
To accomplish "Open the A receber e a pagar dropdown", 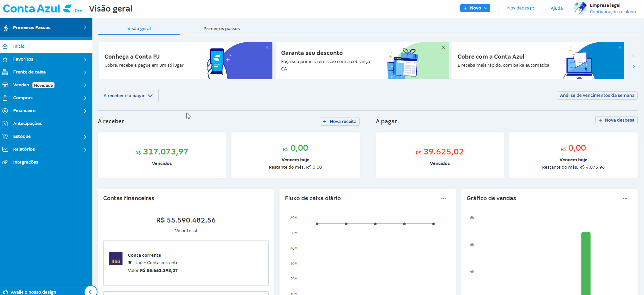I will tap(128, 96).
